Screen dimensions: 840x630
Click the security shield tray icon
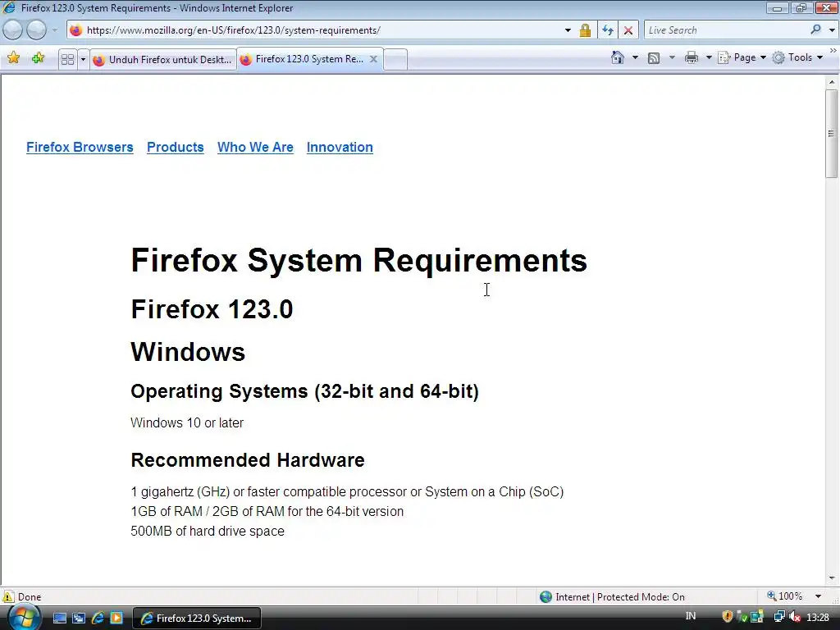pos(727,617)
